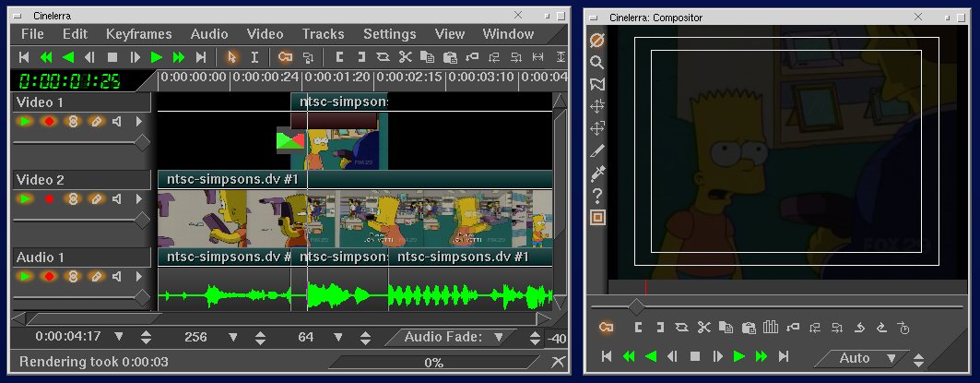
Task: Open the Keyframes menu
Action: click(138, 34)
